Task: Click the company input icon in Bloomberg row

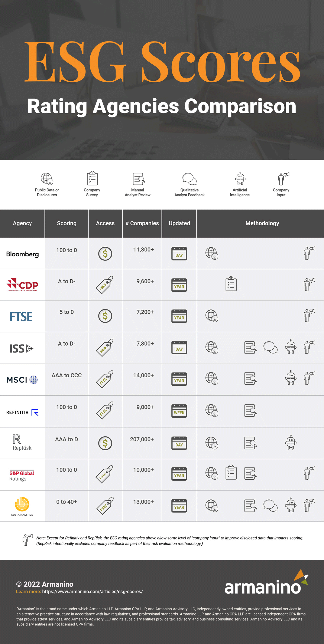Action: (310, 253)
